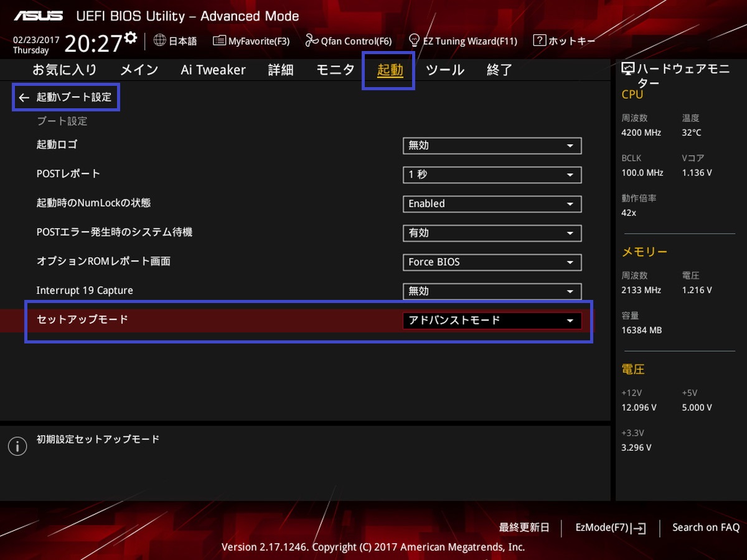This screenshot has height=560, width=747.
Task: Click the 4200 MHz CPU frequency value
Action: [641, 133]
